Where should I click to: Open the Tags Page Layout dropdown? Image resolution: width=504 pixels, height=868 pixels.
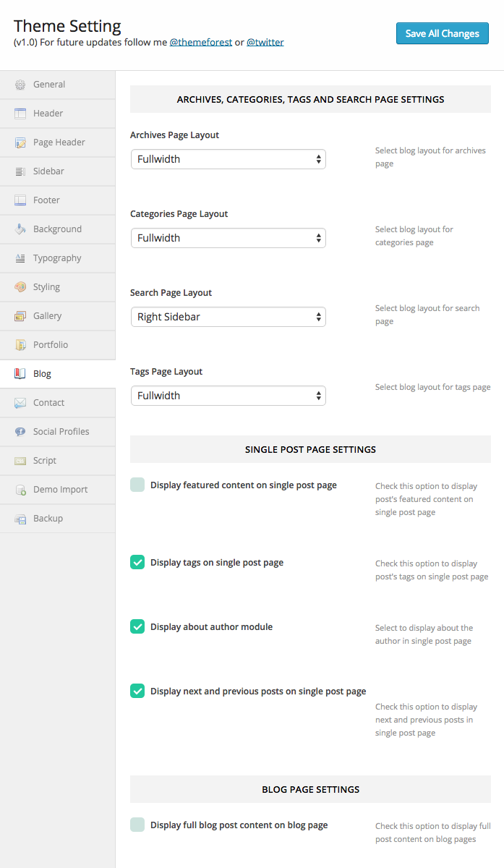228,396
